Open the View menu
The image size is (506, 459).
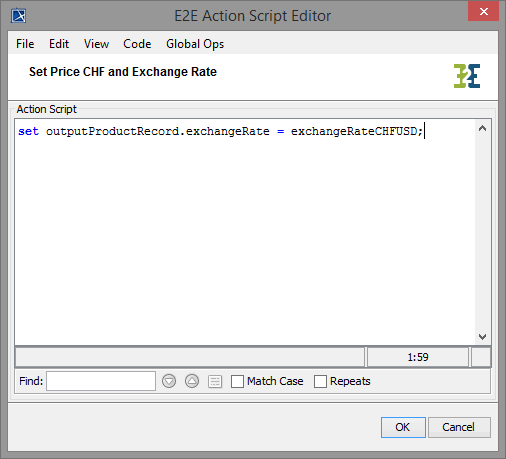pyautogui.click(x=96, y=44)
